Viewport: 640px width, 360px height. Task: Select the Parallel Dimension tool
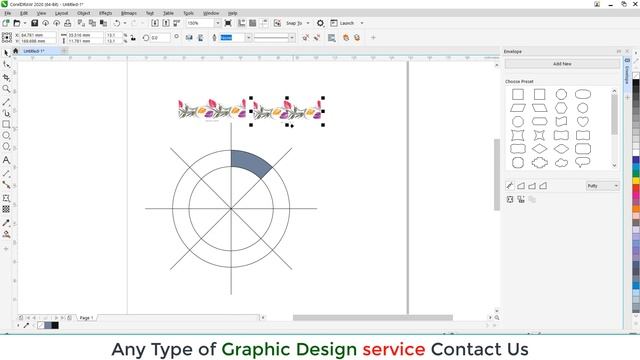6,174
